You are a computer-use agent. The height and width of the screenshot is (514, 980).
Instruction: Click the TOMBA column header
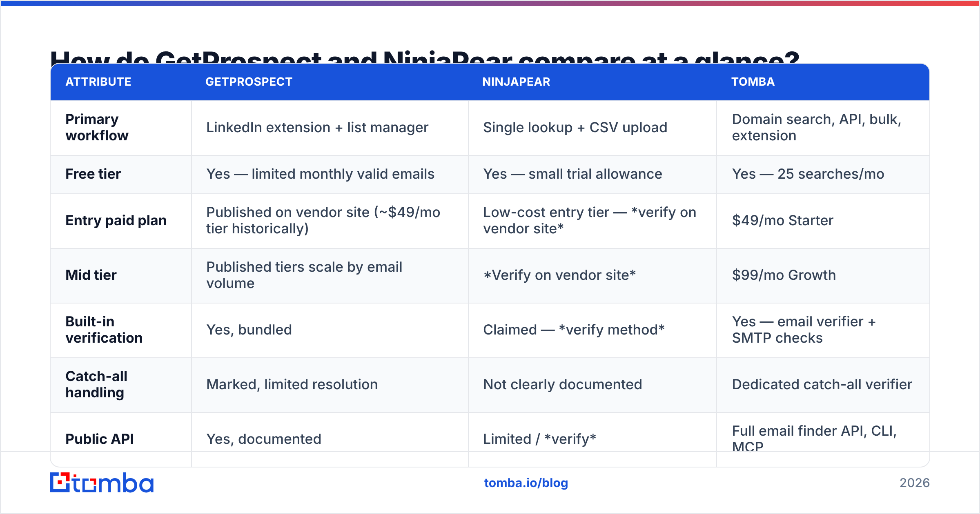(x=753, y=82)
